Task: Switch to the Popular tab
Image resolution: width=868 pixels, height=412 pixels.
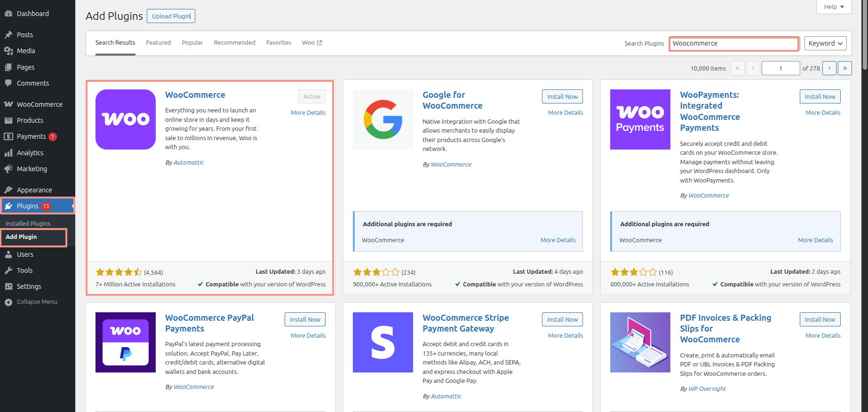Action: 192,43
